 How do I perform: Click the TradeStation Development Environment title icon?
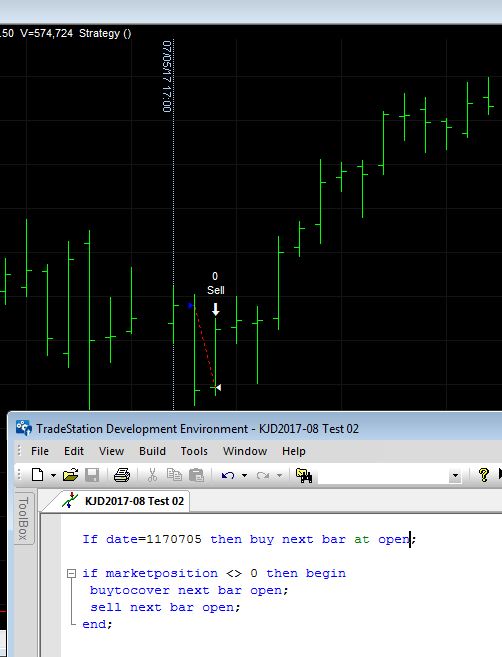23,428
